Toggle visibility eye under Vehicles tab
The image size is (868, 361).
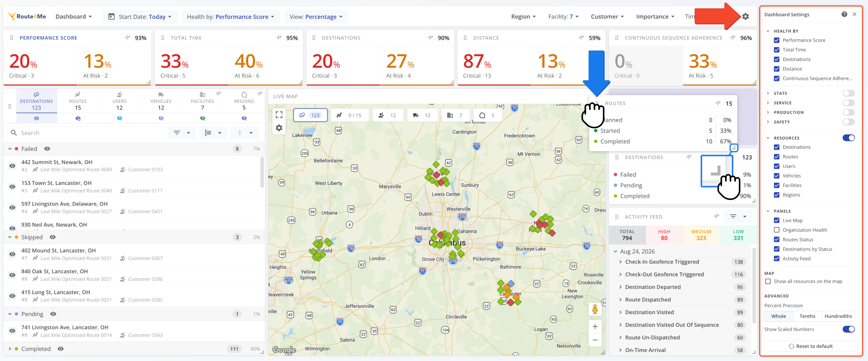point(161,118)
